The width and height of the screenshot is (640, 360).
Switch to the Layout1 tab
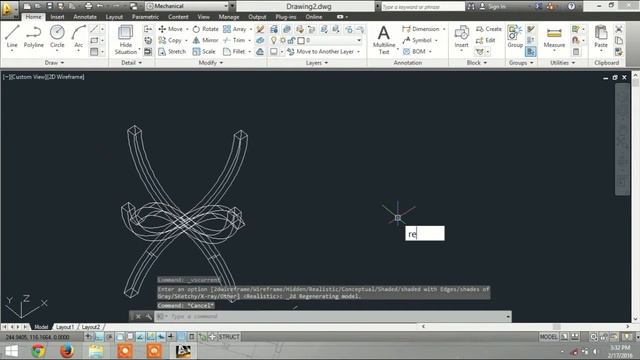point(64,327)
